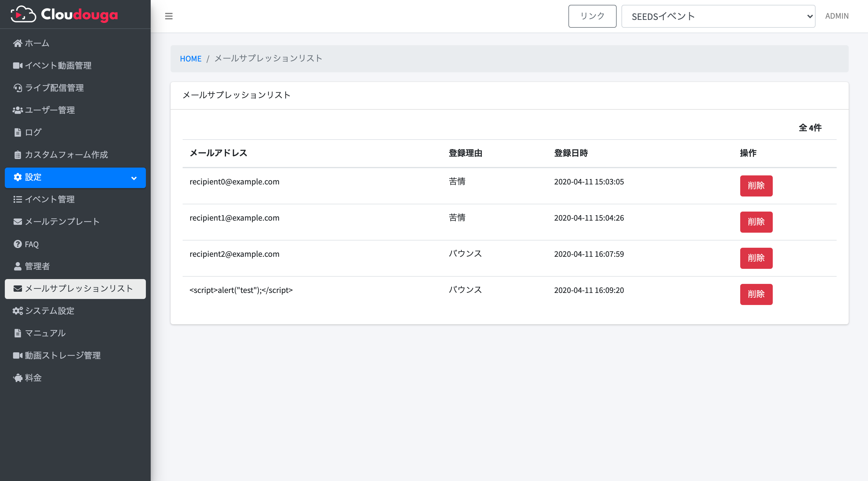Delete the script alert entry
Image resolution: width=868 pixels, height=481 pixels.
point(756,294)
